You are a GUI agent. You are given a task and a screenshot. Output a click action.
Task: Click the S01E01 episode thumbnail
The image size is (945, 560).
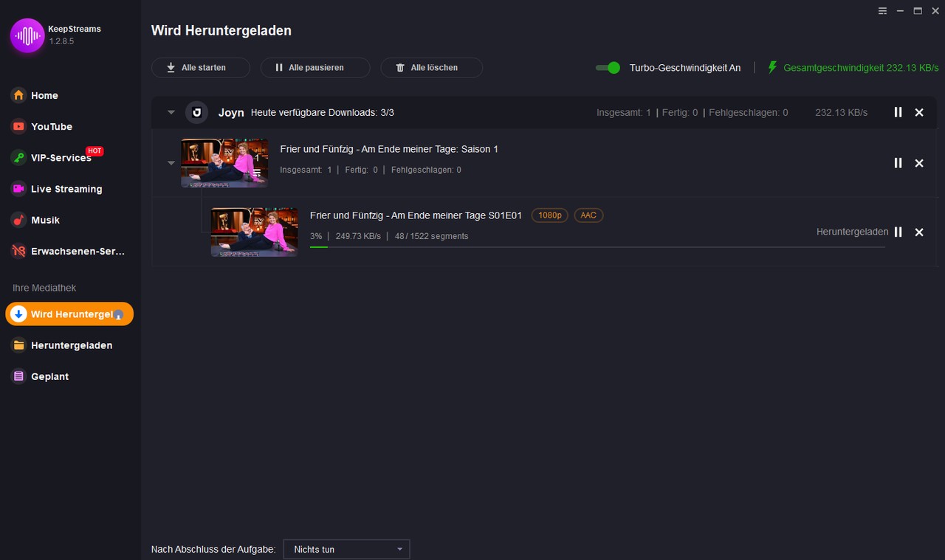pos(254,232)
